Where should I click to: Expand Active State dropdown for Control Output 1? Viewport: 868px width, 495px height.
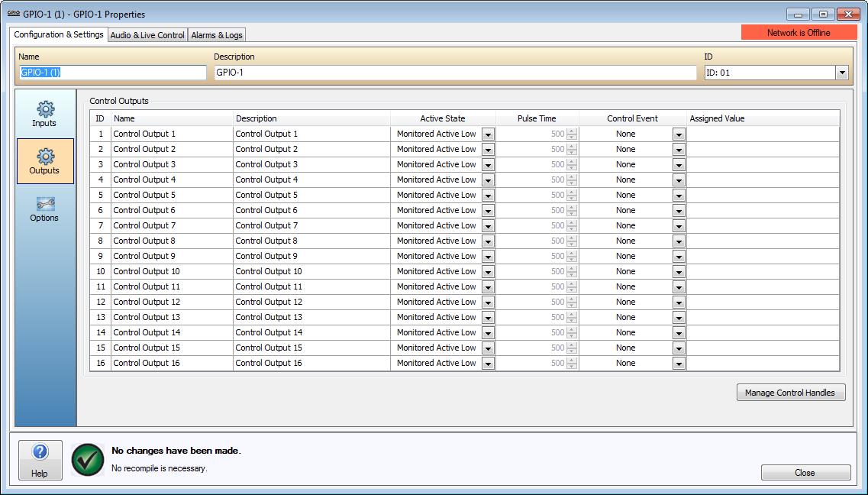coord(488,134)
